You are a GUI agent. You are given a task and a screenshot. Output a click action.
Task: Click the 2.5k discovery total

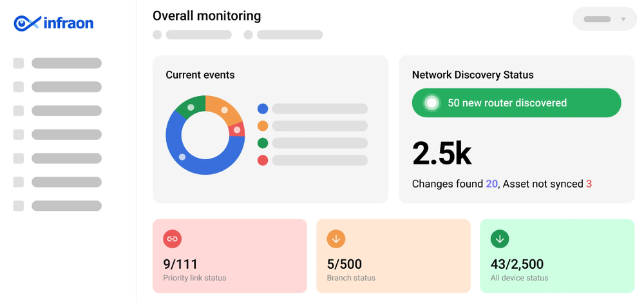coord(442,153)
